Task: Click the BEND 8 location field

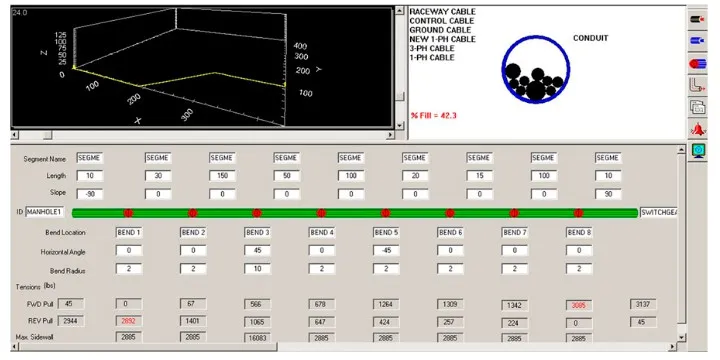Action: tap(579, 232)
